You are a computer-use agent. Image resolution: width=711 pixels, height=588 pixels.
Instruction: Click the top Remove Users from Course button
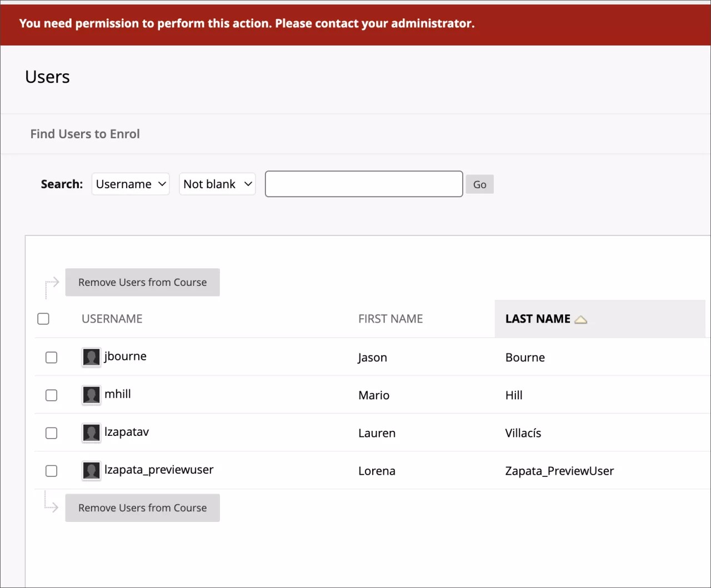coord(142,282)
